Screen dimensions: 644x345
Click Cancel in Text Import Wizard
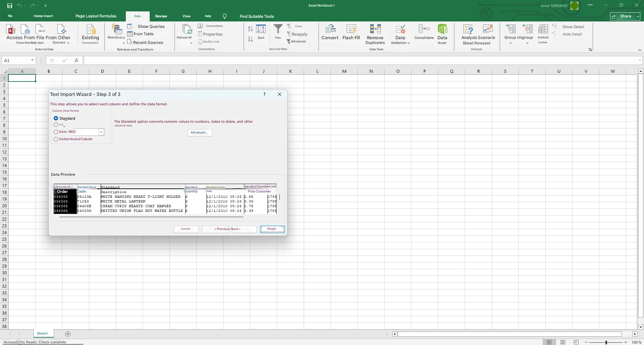186,229
